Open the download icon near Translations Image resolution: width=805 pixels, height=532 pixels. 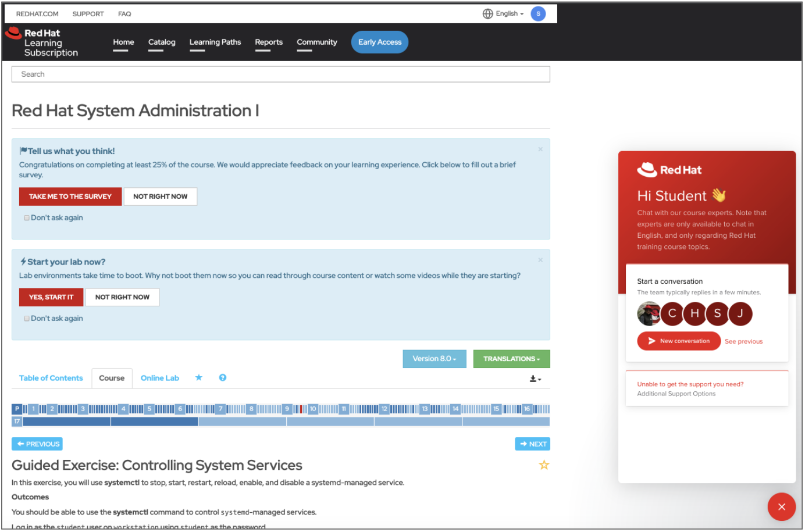[x=534, y=379]
